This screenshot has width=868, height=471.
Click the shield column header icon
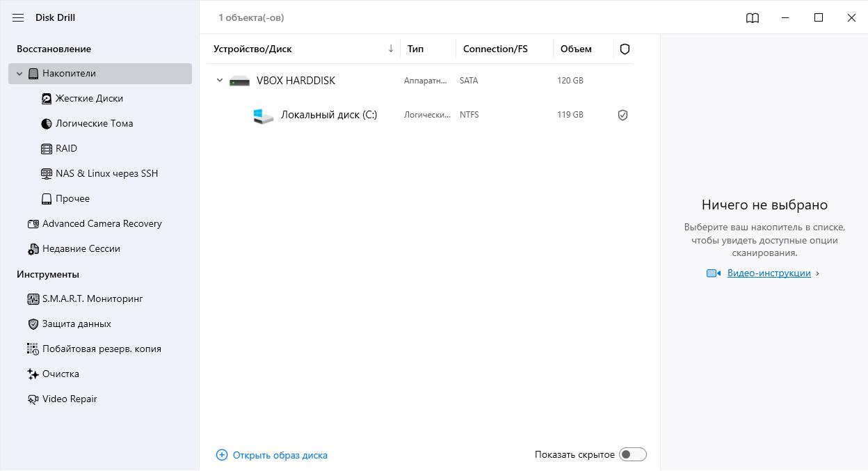pyautogui.click(x=624, y=49)
